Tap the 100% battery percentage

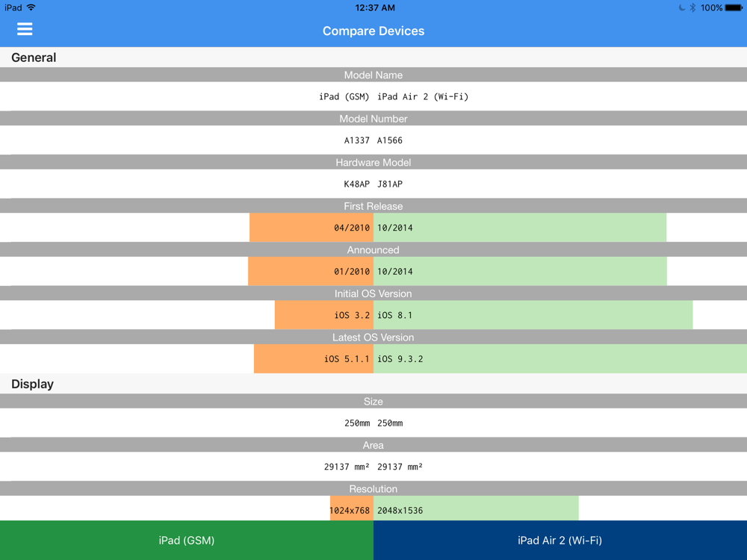tap(712, 7)
